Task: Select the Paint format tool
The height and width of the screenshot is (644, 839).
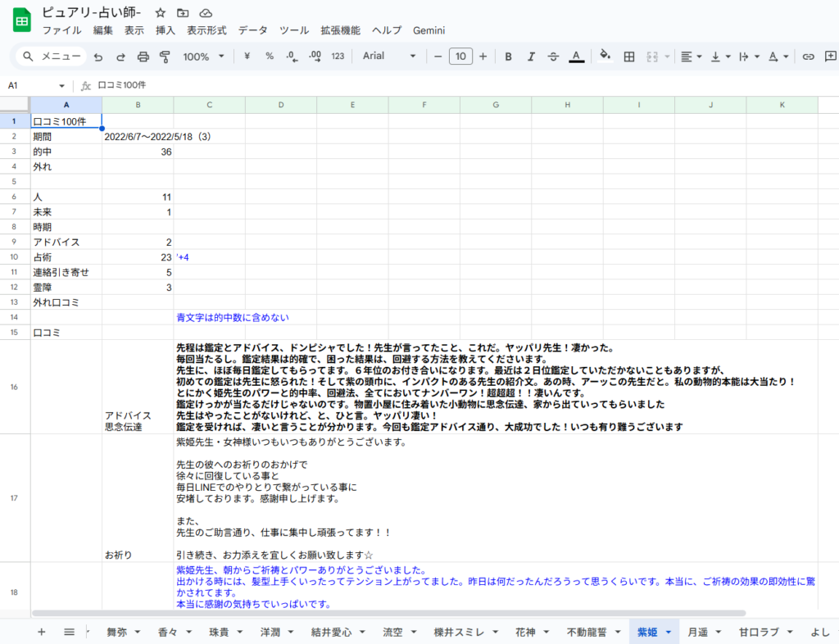Action: click(166, 57)
